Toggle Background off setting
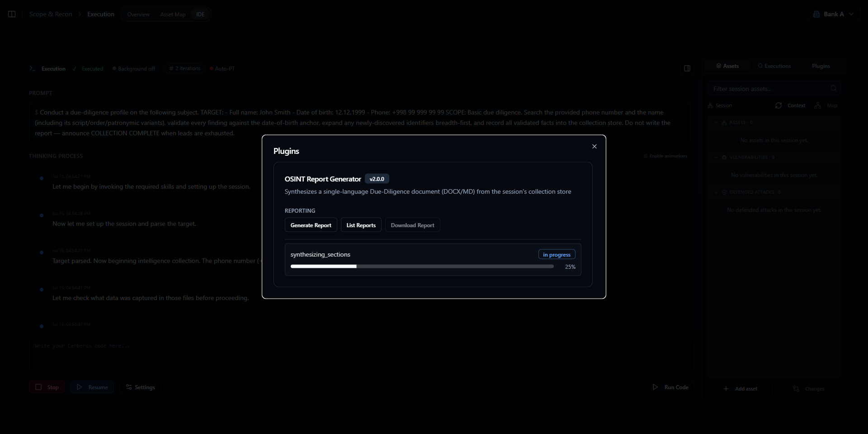The image size is (868, 434). coord(134,69)
